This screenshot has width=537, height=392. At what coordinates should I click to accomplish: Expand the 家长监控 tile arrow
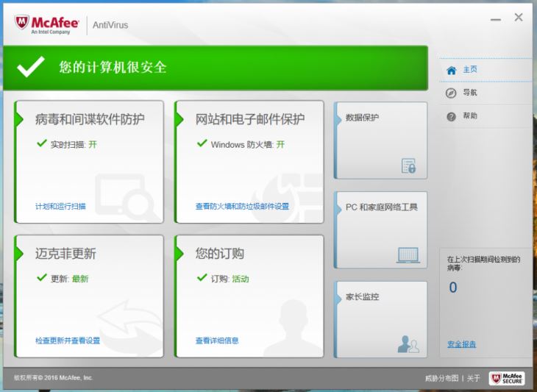coord(339,299)
